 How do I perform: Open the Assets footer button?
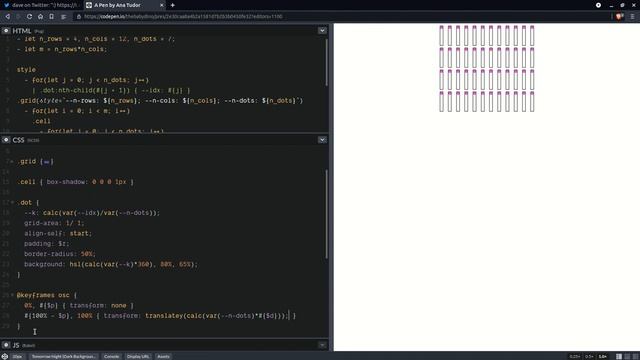(163, 356)
